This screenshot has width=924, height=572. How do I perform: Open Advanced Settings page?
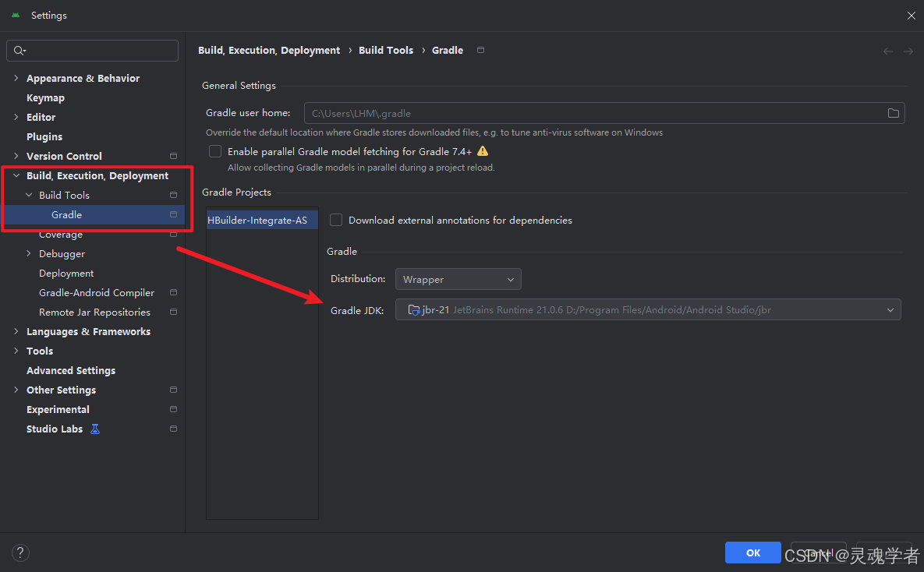click(x=71, y=370)
